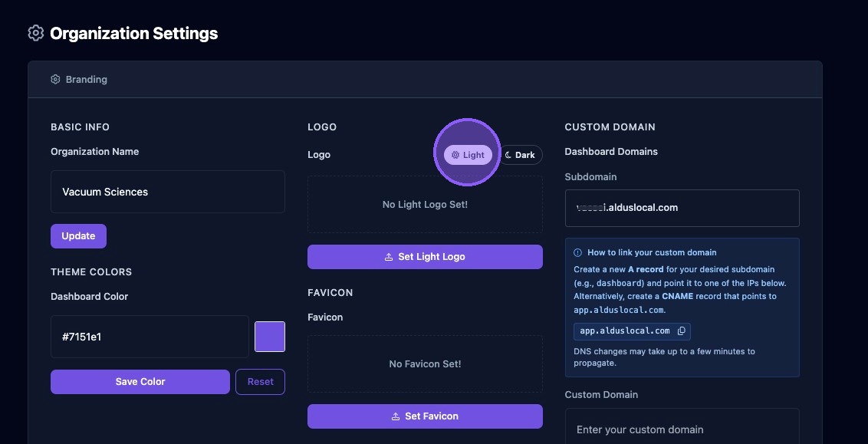Click the No Light Logo Set dropzone
Viewport: 868px width, 444px height.
(425, 204)
